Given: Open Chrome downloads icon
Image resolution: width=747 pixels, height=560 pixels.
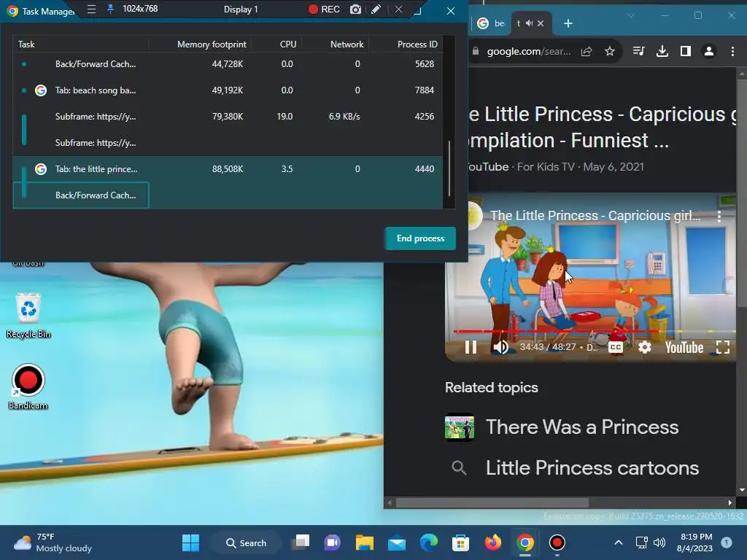Looking at the screenshot, I should coord(662,52).
